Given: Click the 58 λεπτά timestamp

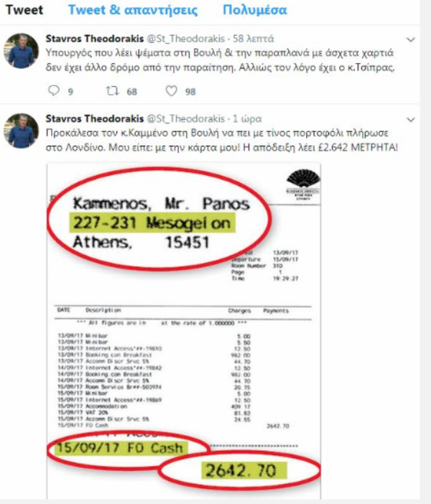Looking at the screenshot, I should [x=253, y=39].
